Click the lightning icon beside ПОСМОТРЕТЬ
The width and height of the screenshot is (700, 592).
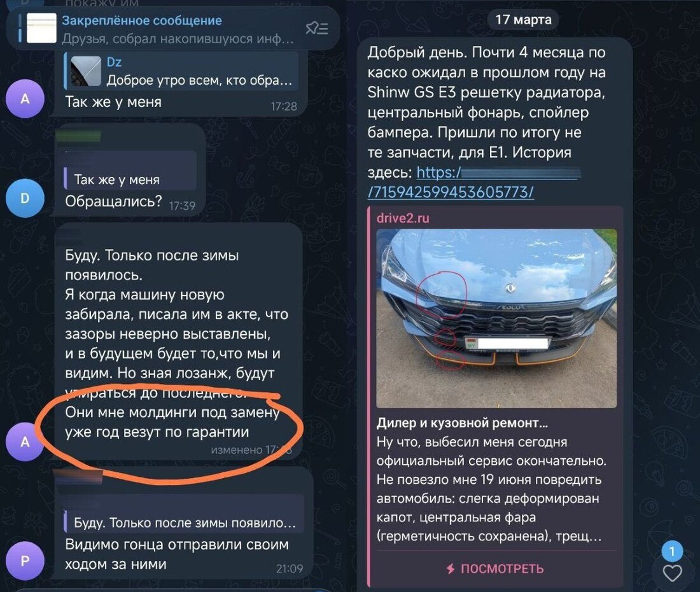451,569
